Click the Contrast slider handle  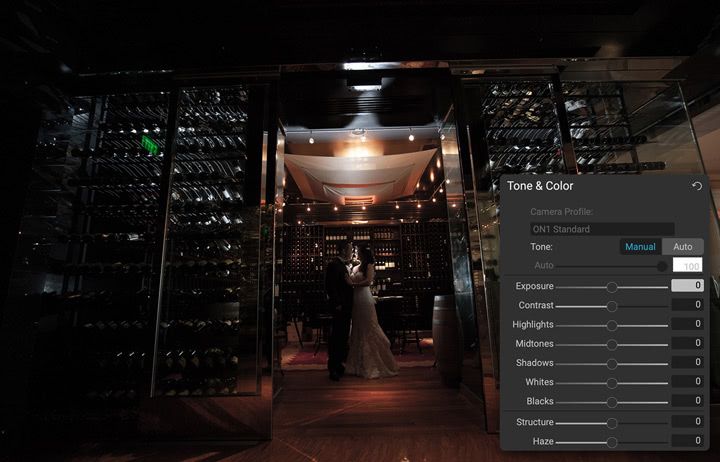coord(612,306)
